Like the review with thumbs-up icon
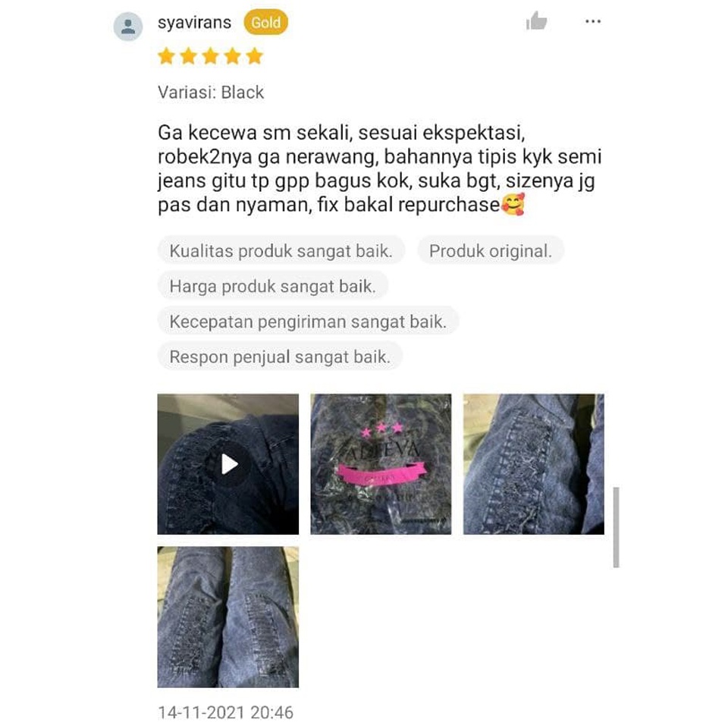This screenshot has height=728, width=728. click(x=536, y=21)
